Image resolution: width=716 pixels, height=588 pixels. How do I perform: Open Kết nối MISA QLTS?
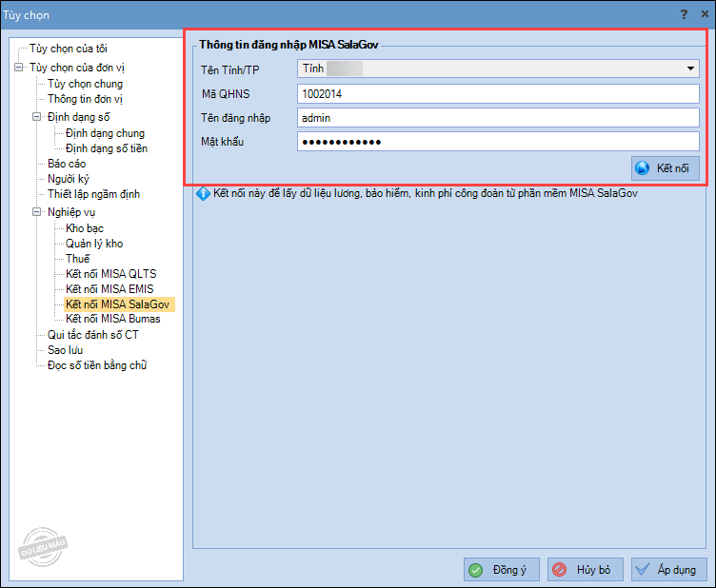coord(111,274)
